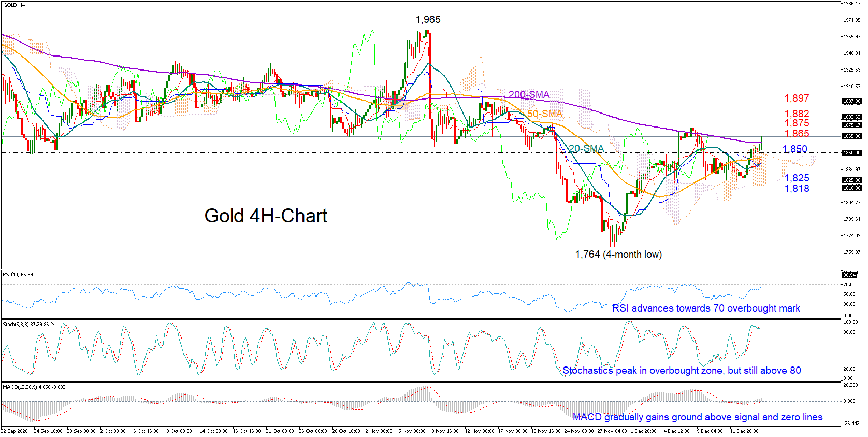
Task: Click 1789.61 on the price axis
Action: tap(852, 219)
